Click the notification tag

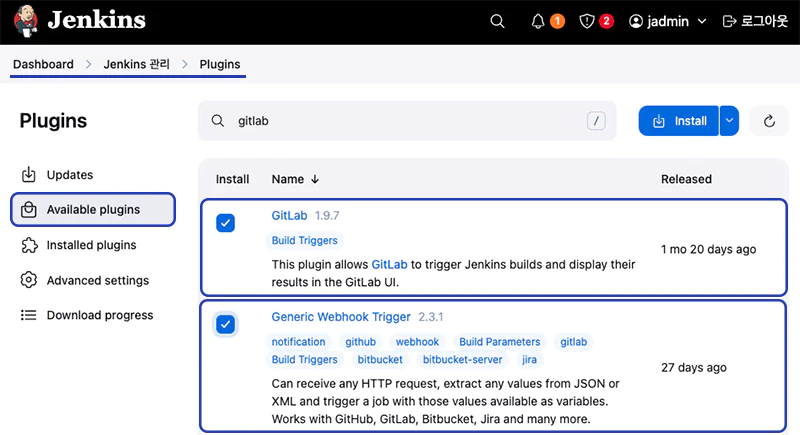click(298, 342)
